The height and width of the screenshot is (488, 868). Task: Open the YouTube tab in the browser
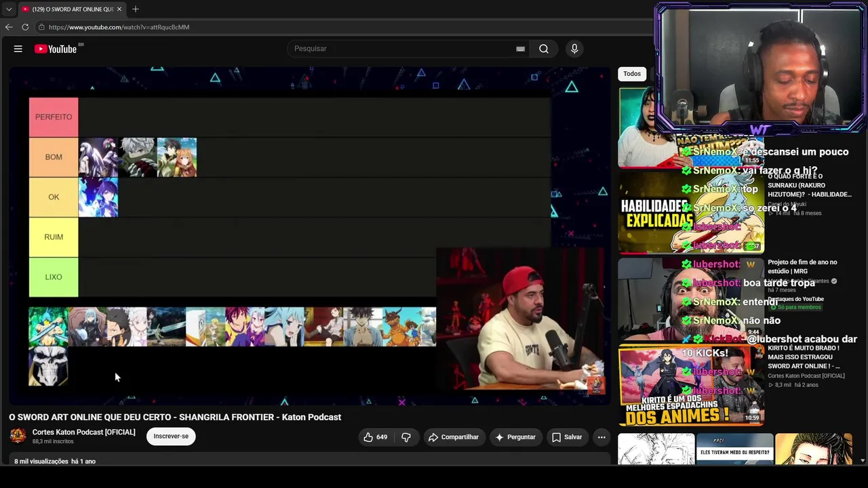point(71,9)
